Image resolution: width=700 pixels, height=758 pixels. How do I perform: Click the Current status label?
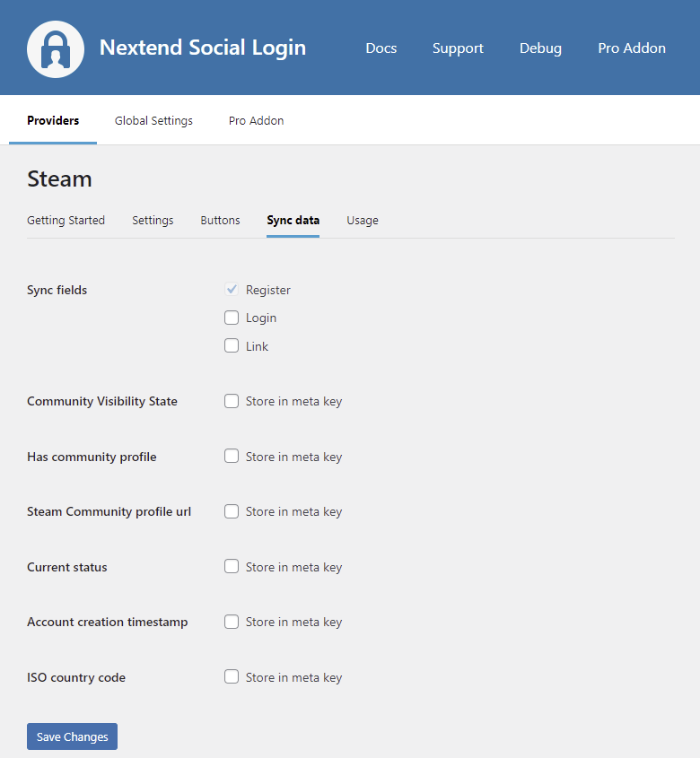[67, 567]
